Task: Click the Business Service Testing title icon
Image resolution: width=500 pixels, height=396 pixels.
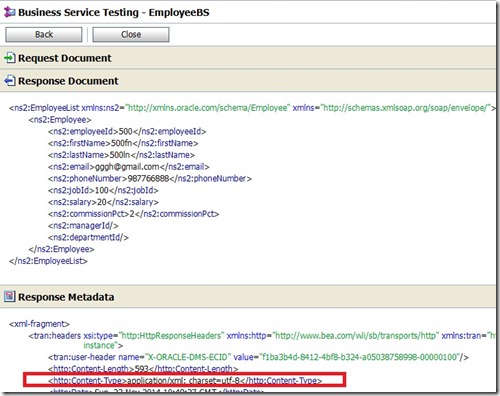Action: tap(9, 12)
